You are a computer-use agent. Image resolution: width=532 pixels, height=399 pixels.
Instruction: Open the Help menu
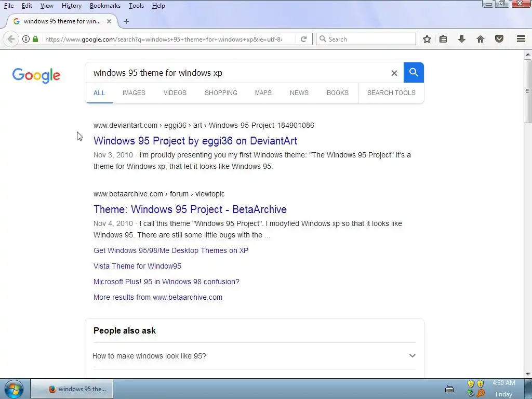pos(158,6)
